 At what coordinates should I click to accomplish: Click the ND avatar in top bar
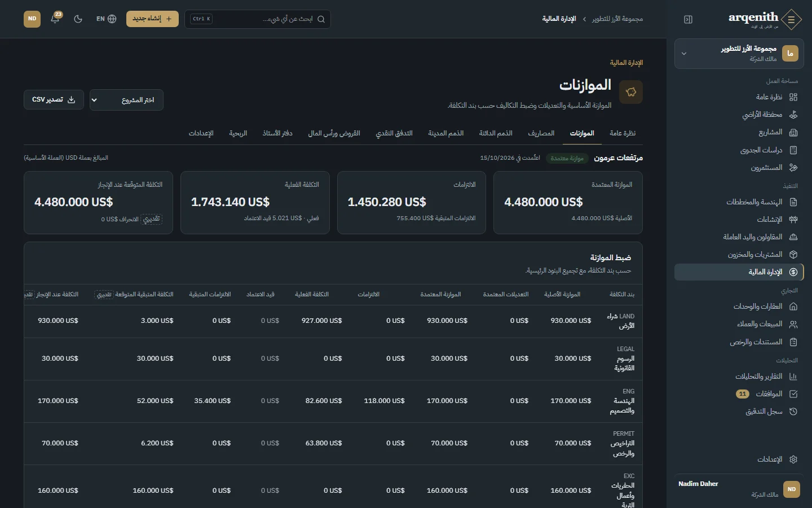click(32, 19)
